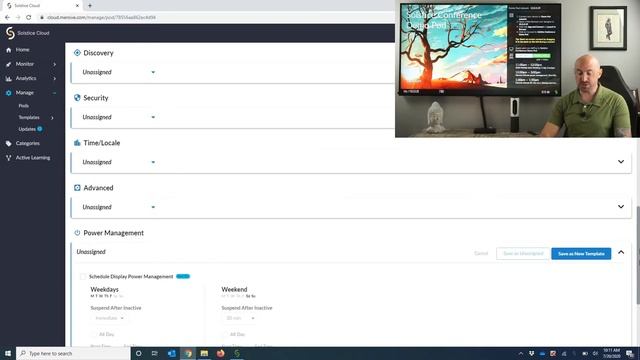Click Cancel in Power Management

(481, 253)
